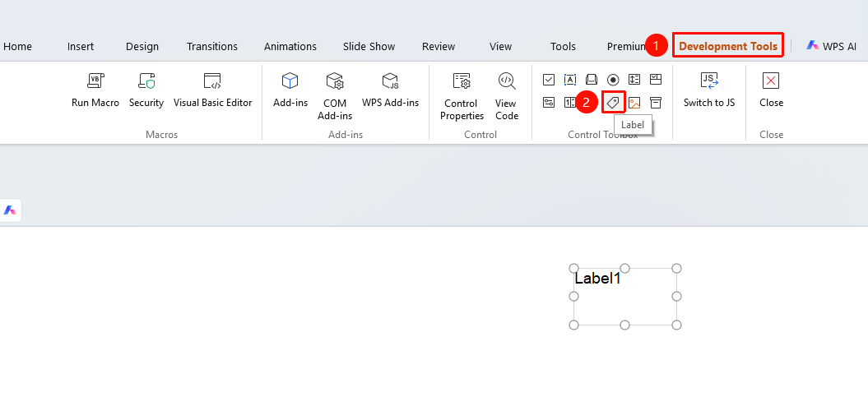This screenshot has height=406, width=868.
Task: Open the Premium tab
Action: click(627, 47)
